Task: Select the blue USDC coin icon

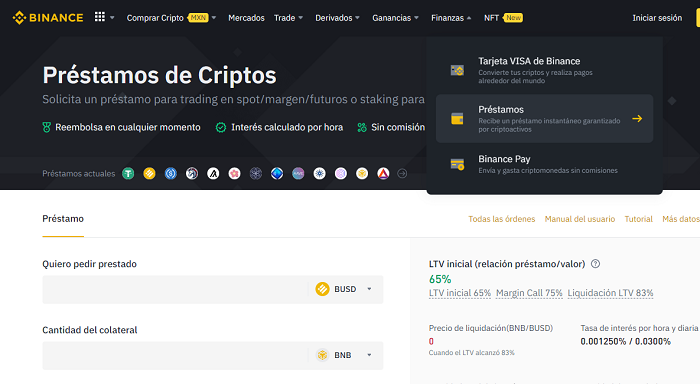Action: (x=171, y=173)
